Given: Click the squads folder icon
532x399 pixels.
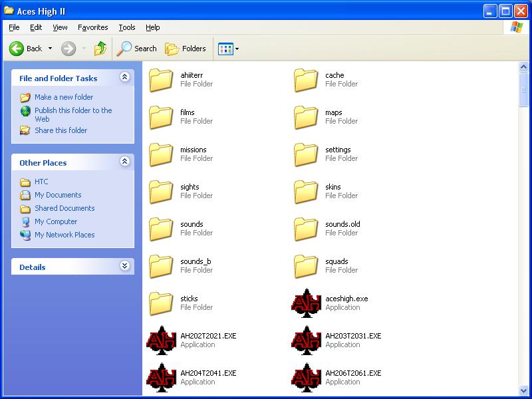Looking at the screenshot, I should tap(306, 267).
